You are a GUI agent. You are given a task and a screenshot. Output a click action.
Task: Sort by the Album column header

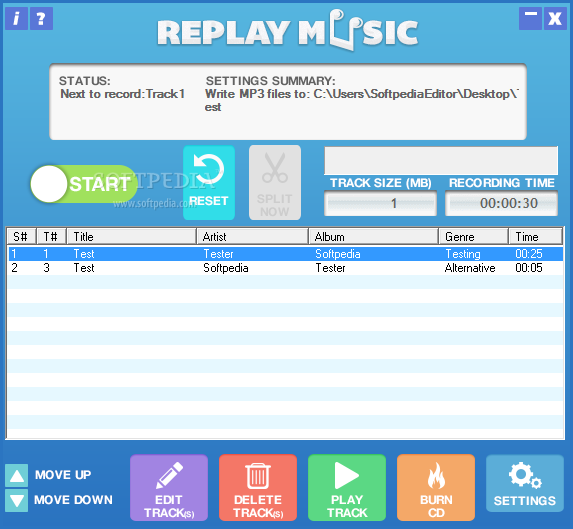click(x=373, y=236)
